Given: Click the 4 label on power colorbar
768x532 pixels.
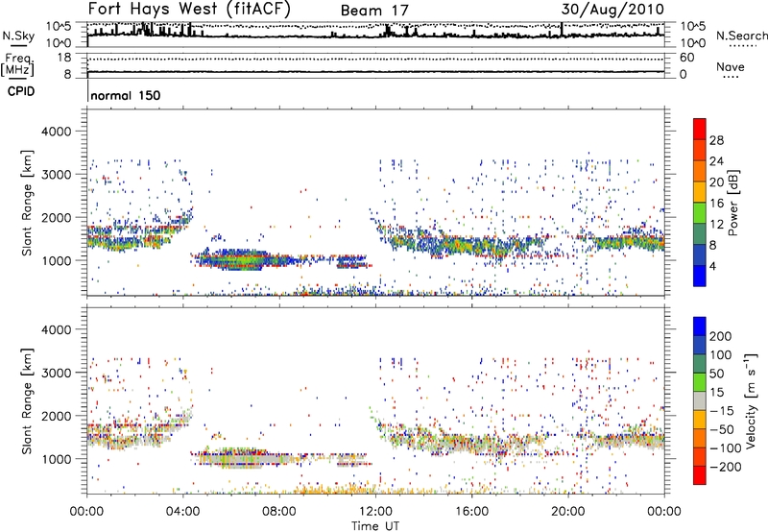Looking at the screenshot, I should (x=712, y=266).
